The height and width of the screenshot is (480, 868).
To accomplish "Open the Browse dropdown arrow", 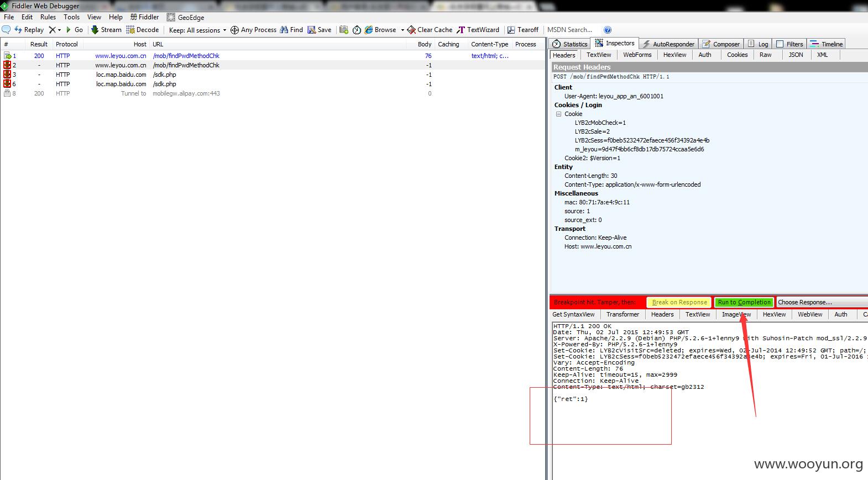I will [x=402, y=30].
